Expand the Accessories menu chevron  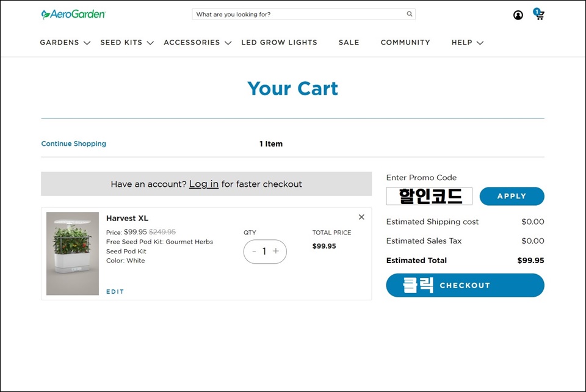(x=228, y=43)
